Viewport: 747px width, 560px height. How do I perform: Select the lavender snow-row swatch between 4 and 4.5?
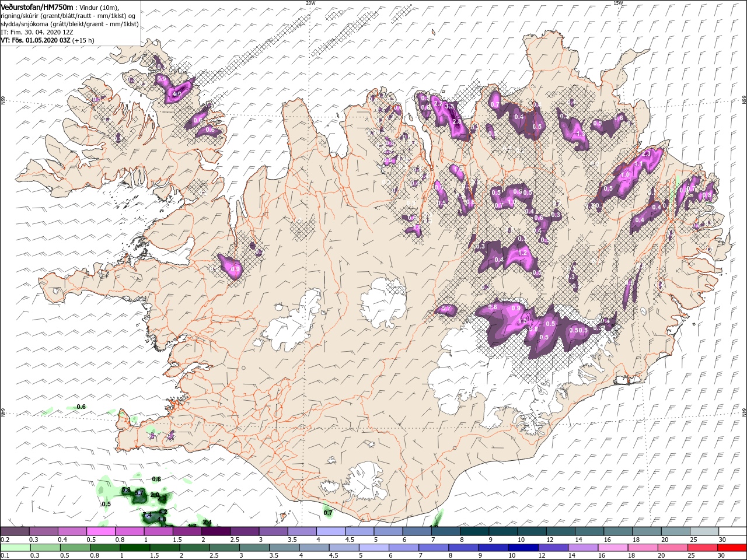pyautogui.click(x=330, y=531)
